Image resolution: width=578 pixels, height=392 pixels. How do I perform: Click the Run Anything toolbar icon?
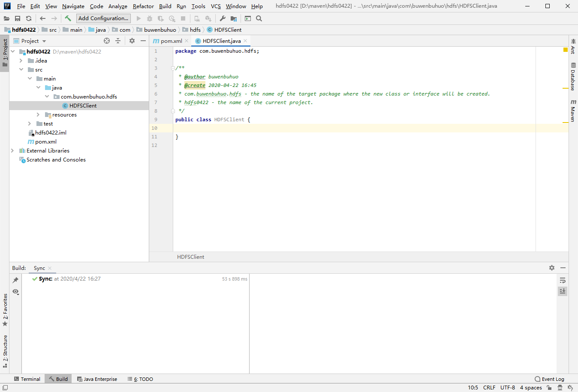coord(248,18)
